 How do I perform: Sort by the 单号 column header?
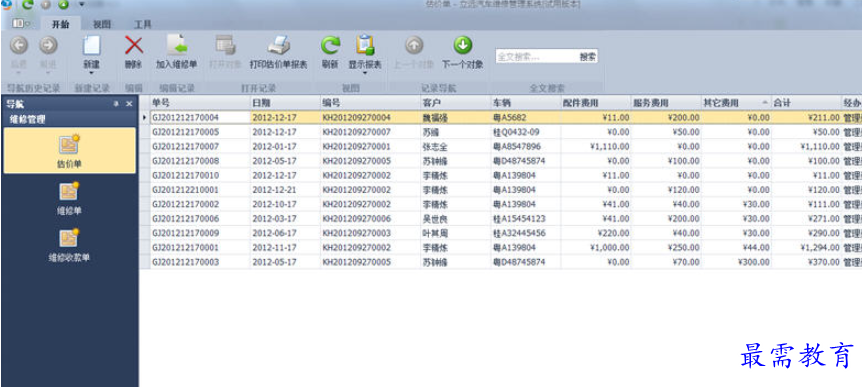(200, 103)
